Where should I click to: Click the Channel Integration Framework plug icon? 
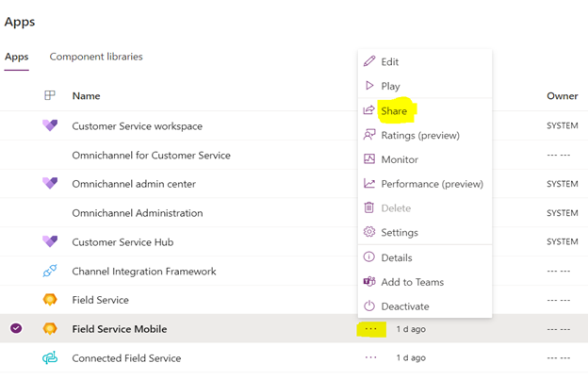50,271
